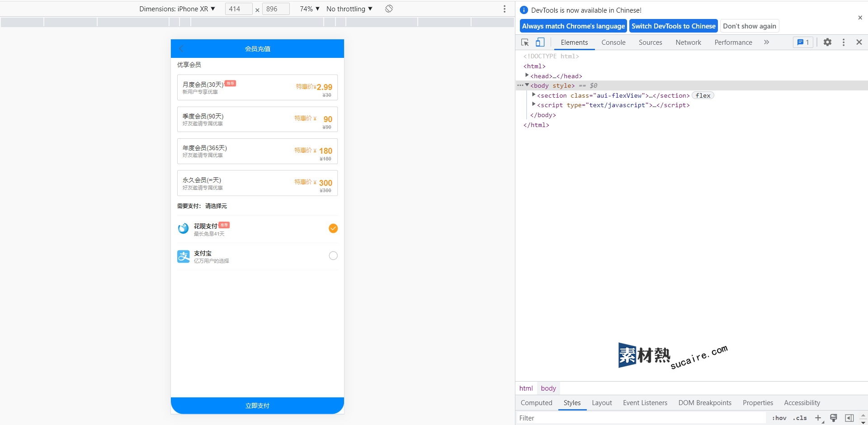Select 花呗支付 payment radio

pyautogui.click(x=333, y=228)
